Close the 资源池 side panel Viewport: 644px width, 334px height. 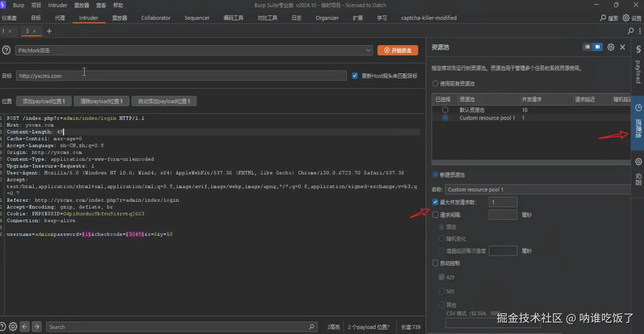(x=622, y=47)
